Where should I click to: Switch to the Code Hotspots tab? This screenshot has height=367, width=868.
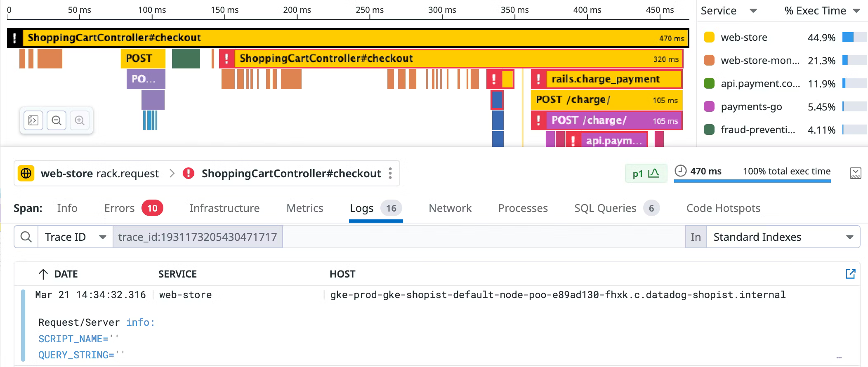(x=723, y=208)
